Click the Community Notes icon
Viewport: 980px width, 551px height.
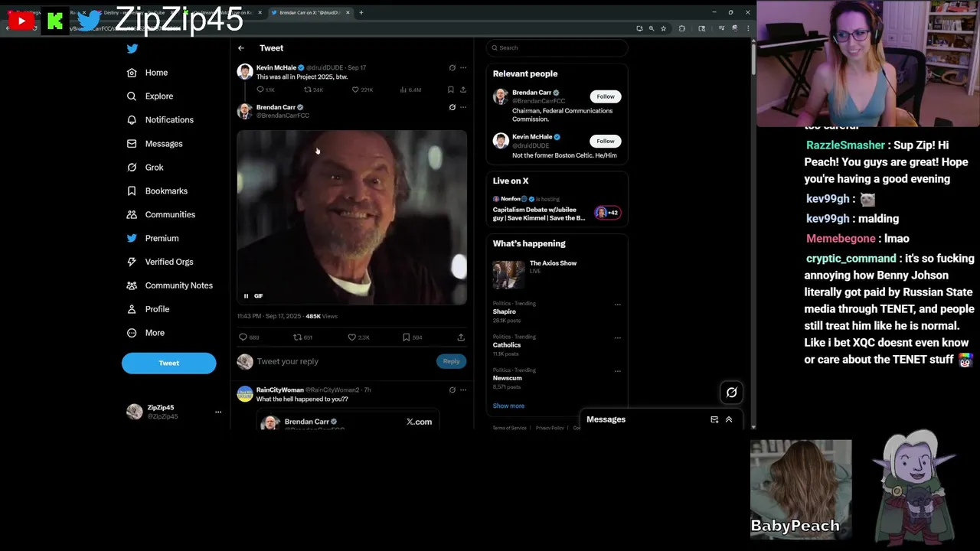[132, 285]
